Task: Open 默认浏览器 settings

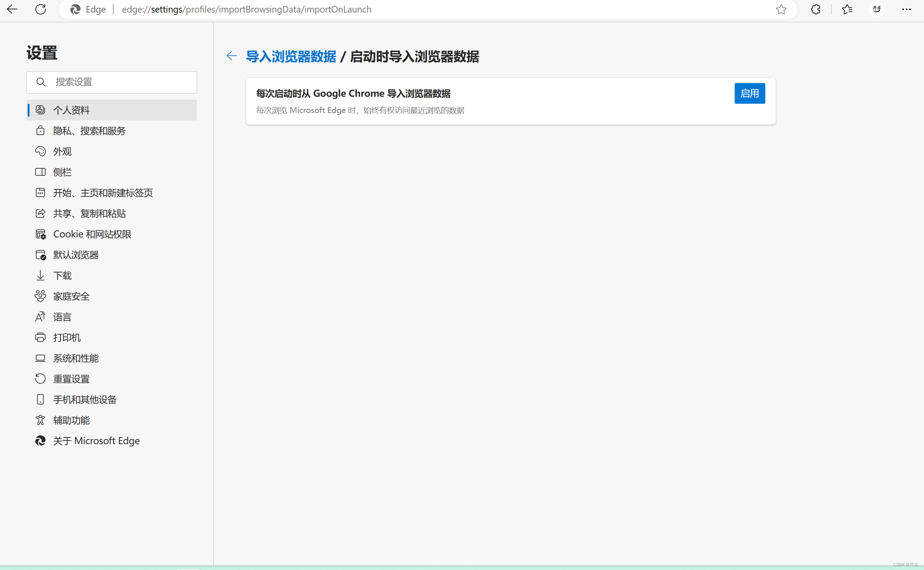Action: 76,255
